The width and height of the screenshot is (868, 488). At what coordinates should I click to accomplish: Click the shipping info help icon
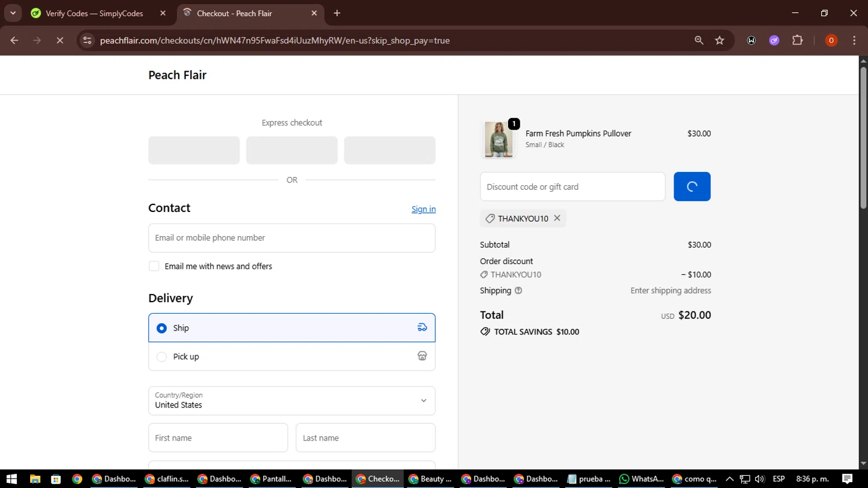(518, 291)
